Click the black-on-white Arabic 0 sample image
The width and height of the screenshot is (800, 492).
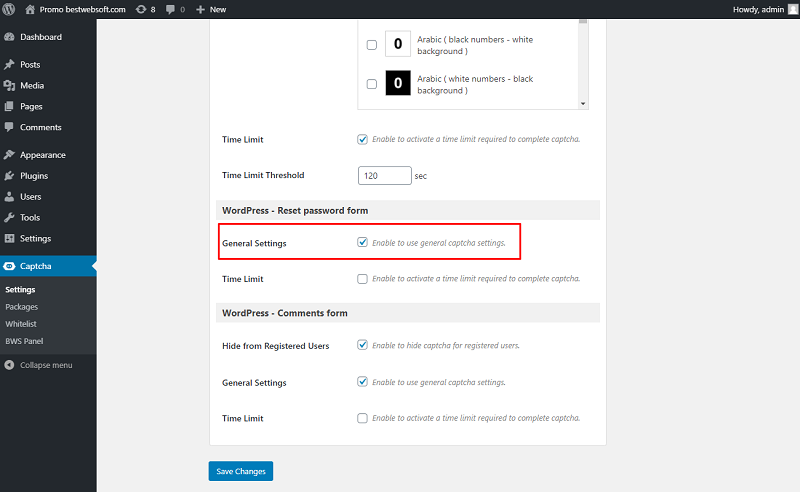(398, 44)
